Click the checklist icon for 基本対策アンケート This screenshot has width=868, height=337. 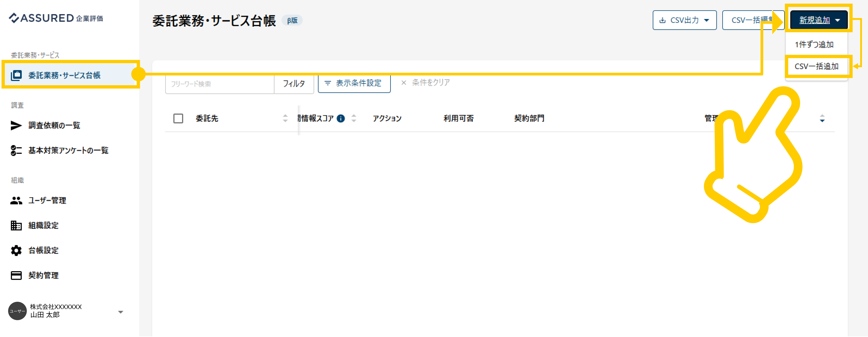coord(16,150)
